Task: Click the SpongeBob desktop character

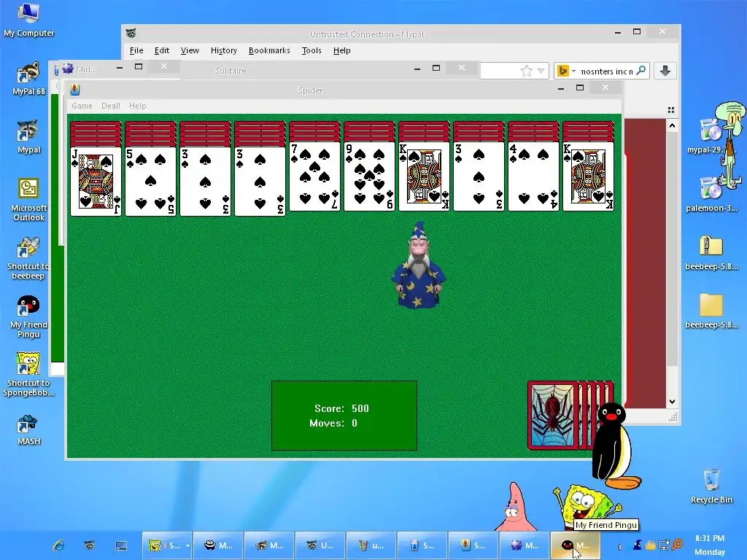Action: tap(585, 506)
